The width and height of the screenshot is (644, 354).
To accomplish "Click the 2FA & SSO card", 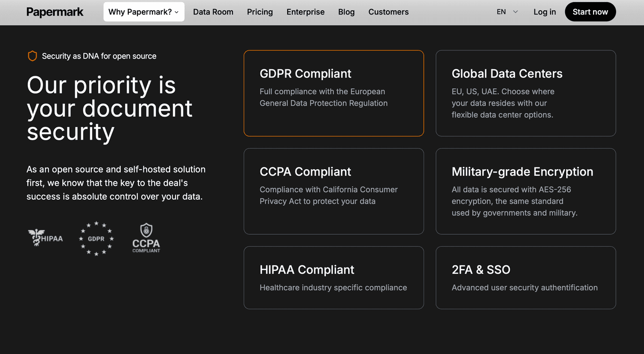I will (525, 277).
